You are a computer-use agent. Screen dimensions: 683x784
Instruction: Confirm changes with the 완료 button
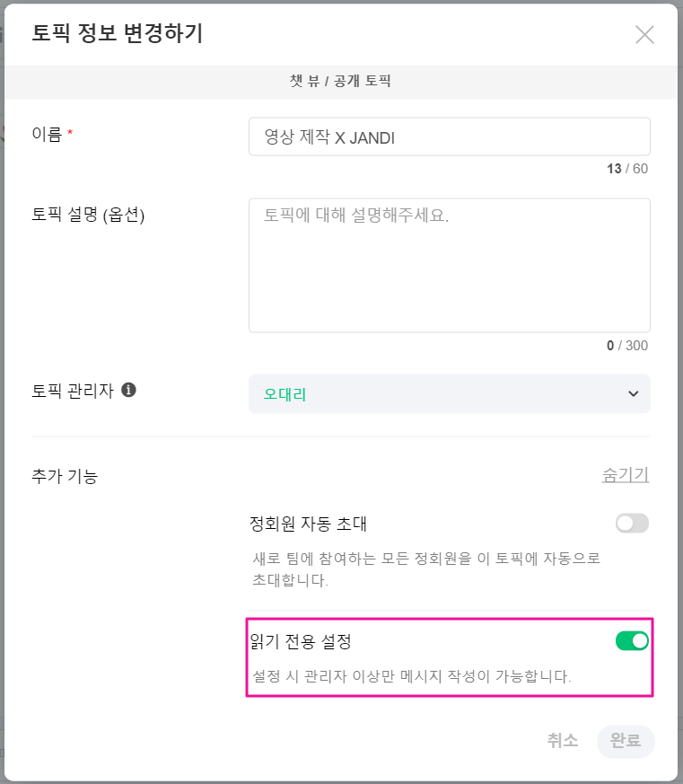click(x=626, y=741)
